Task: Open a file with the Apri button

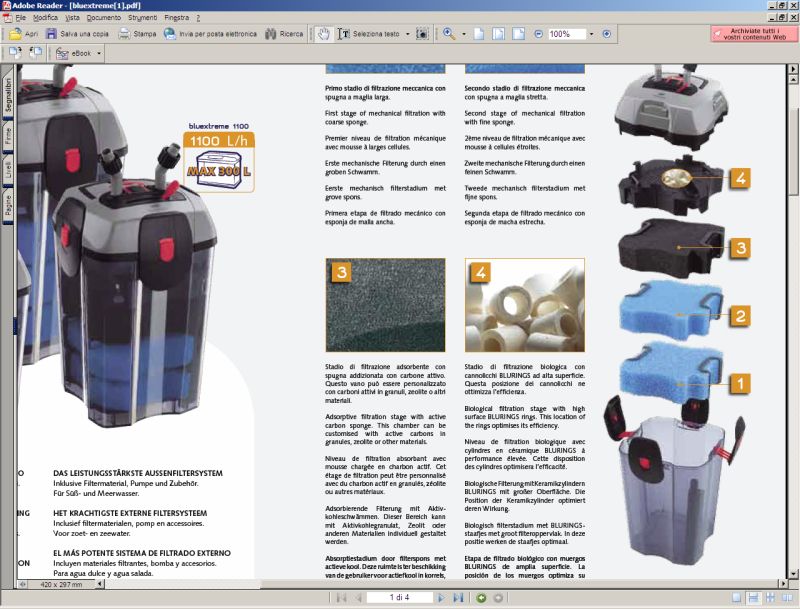Action: (23, 34)
